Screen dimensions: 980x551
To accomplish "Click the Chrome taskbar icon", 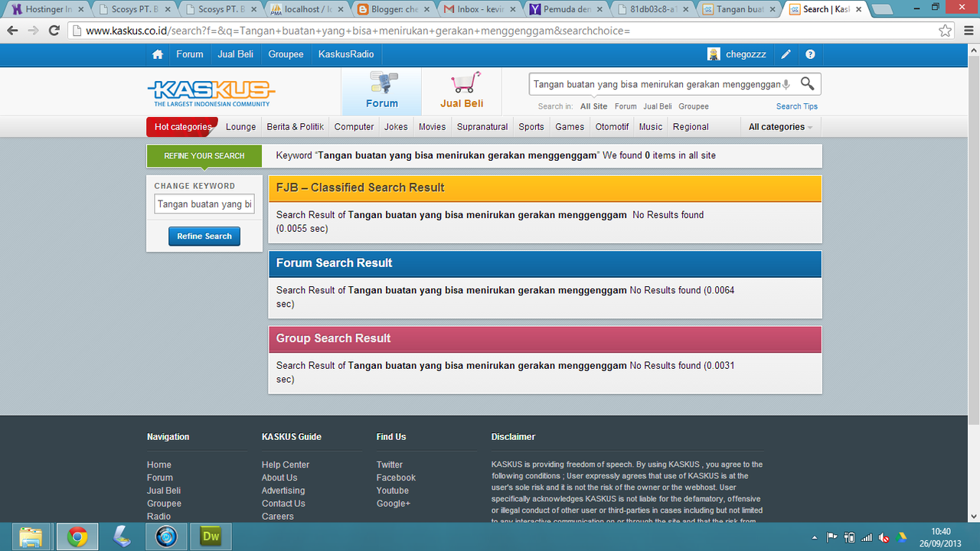I will click(x=77, y=536).
